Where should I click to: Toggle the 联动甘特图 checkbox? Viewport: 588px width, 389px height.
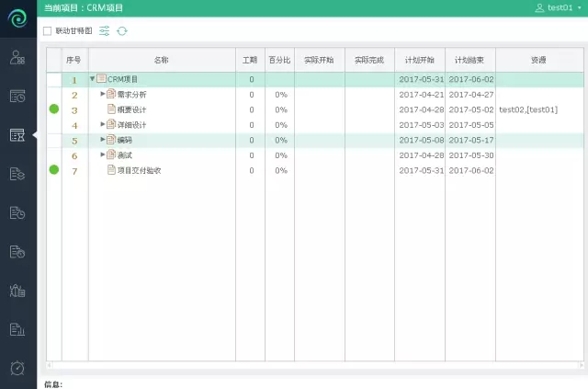pos(47,31)
